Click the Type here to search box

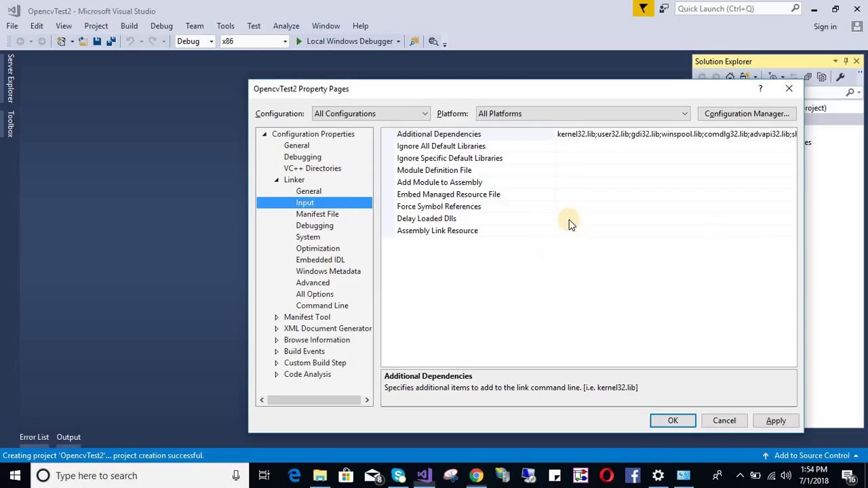139,475
